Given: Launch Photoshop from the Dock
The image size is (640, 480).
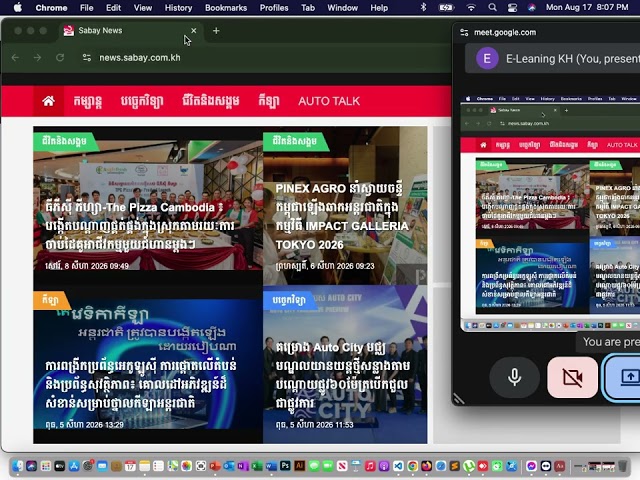Looking at the screenshot, I should [285, 466].
